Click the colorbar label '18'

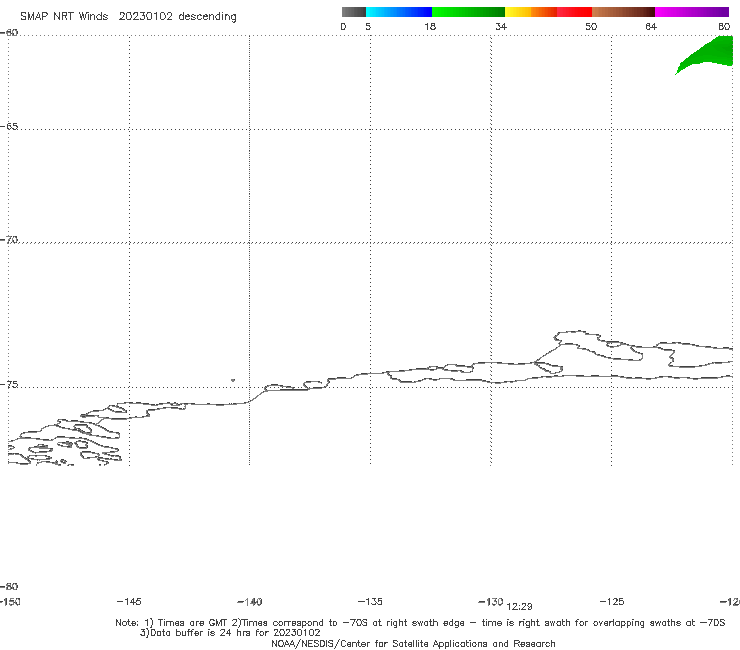(x=430, y=26)
